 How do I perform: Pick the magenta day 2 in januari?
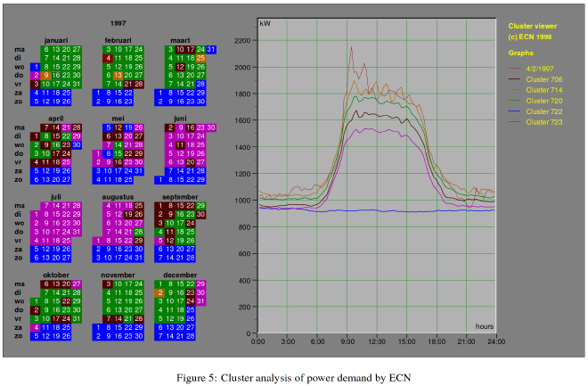coord(36,76)
